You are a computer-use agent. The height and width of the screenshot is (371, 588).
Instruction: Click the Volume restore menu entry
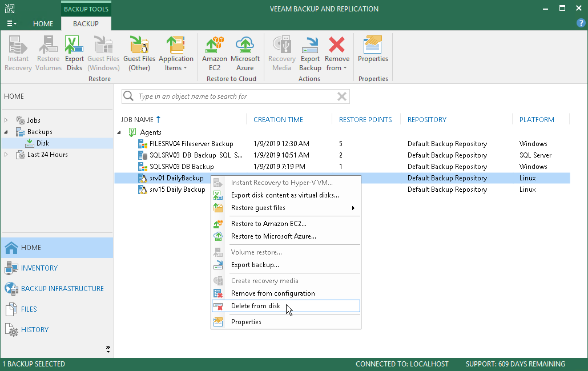(x=286, y=252)
